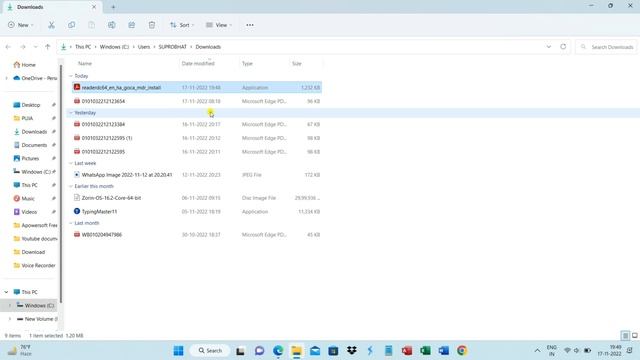Click the Copy icon in toolbar

tap(71, 25)
